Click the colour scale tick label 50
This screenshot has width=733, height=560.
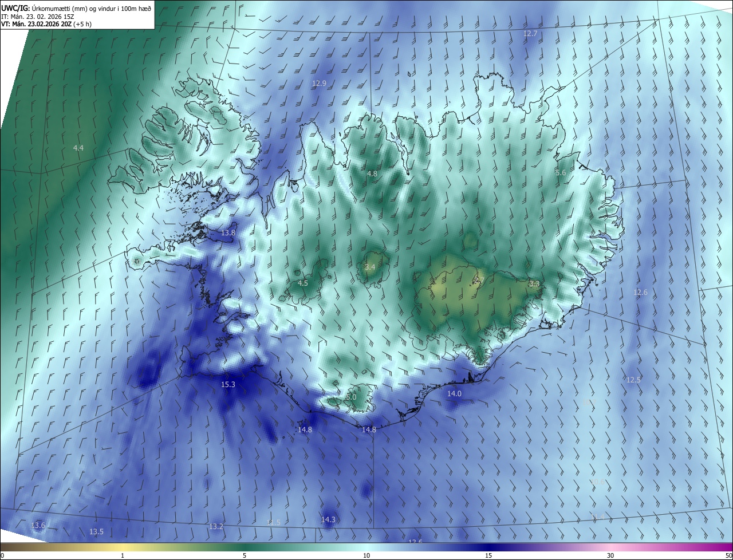[x=729, y=556]
